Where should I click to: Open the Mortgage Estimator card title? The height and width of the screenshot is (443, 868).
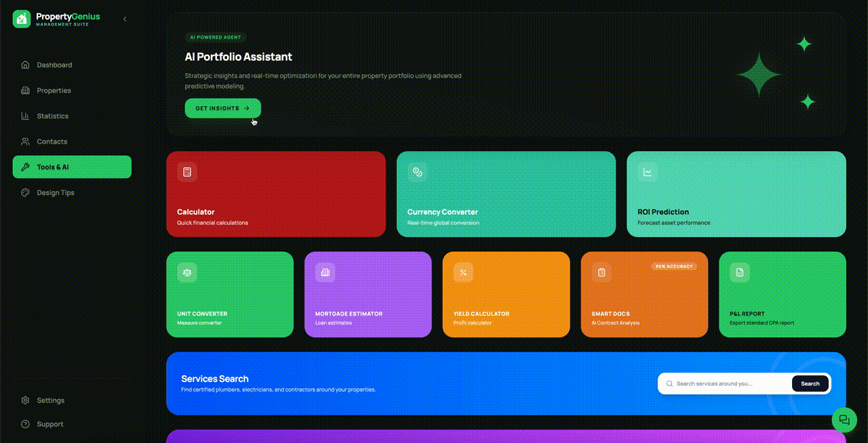tap(349, 314)
